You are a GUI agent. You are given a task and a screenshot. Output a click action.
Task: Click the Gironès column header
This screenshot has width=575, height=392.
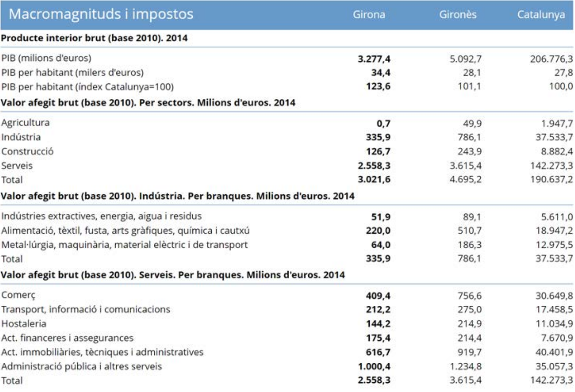click(x=458, y=15)
